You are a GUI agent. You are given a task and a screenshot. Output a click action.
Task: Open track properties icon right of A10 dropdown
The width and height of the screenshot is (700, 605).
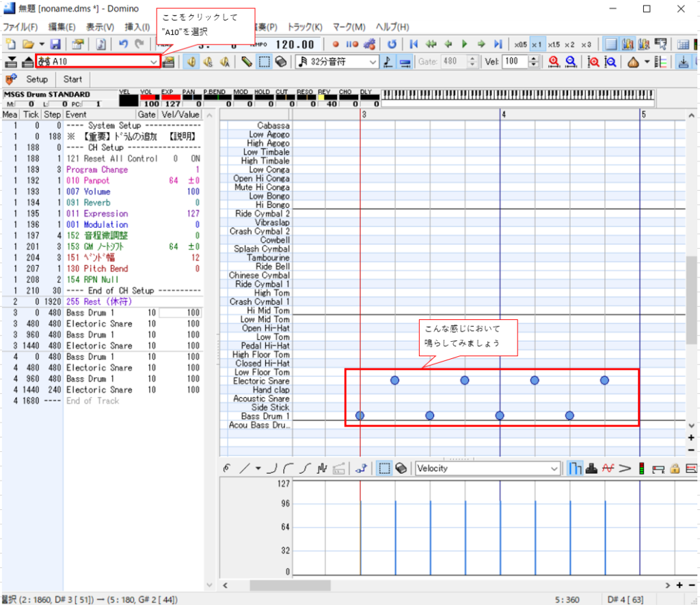click(x=168, y=62)
